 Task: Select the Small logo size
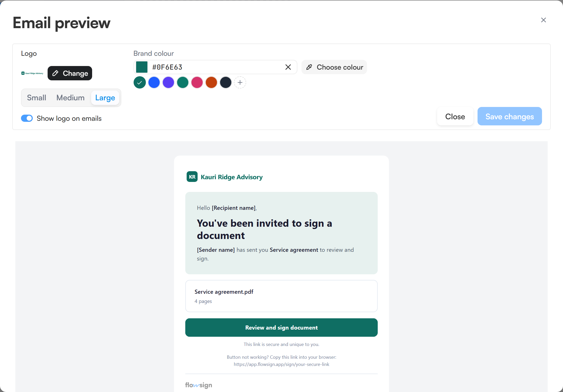click(x=37, y=98)
